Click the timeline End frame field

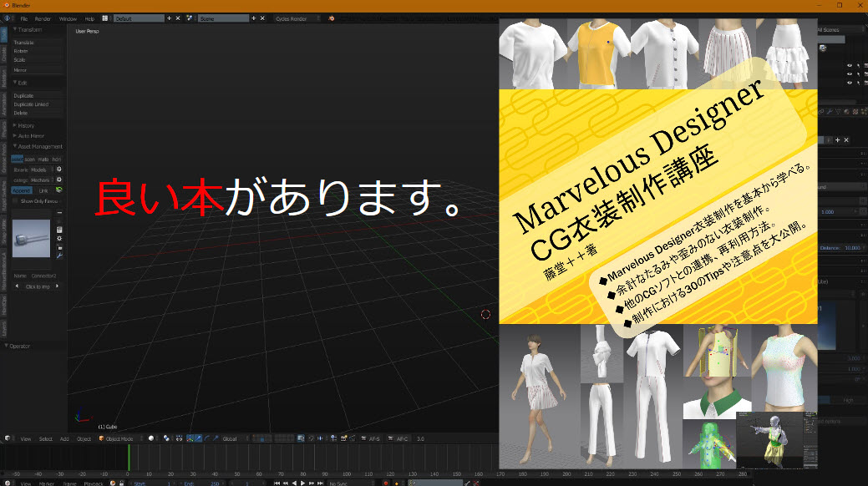point(201,483)
